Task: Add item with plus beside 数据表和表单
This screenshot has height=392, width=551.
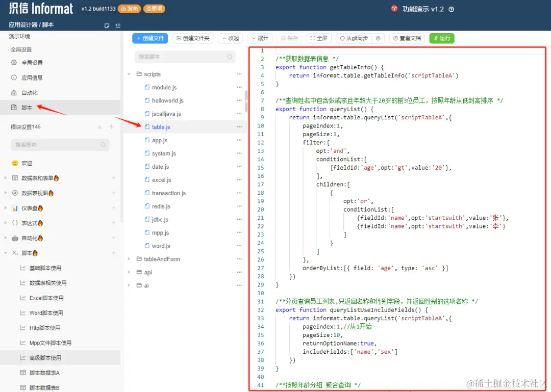Action: (x=114, y=178)
